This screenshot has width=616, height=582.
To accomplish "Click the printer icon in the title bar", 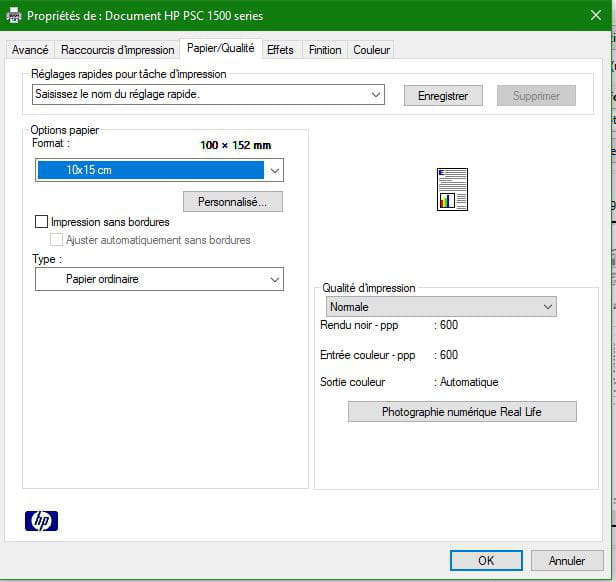I will pyautogui.click(x=14, y=15).
